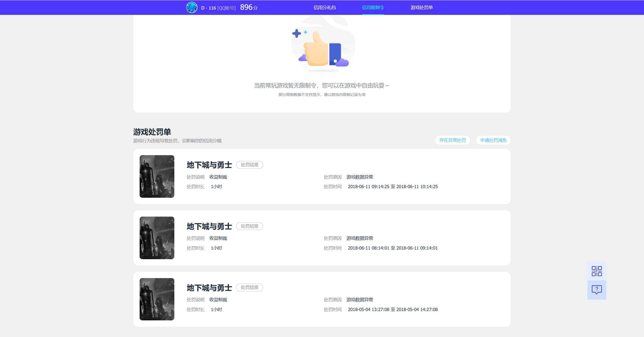Click game thumbnail of the 09:14:25 penalty
Screen dimensions: 644x337
click(157, 176)
